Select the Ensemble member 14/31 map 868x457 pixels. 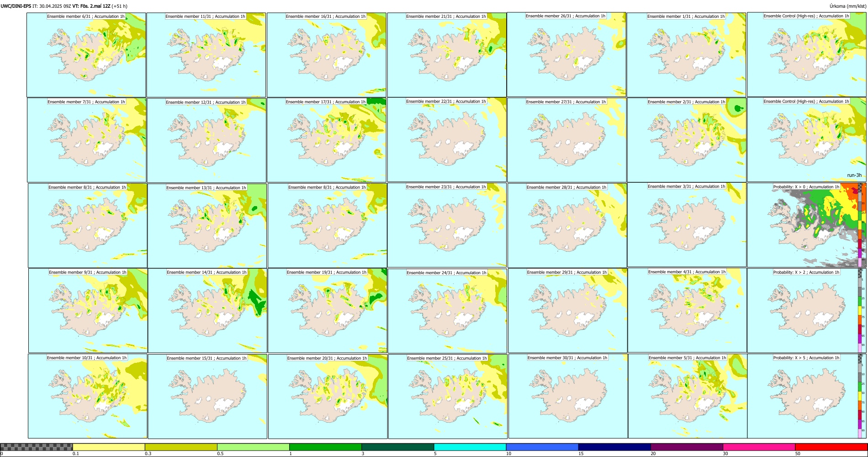207,311
